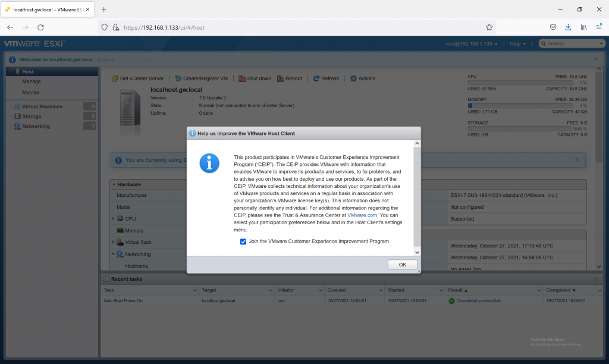The width and height of the screenshot is (609, 364).
Task: Open the Queued column dropdown
Action: click(381, 290)
